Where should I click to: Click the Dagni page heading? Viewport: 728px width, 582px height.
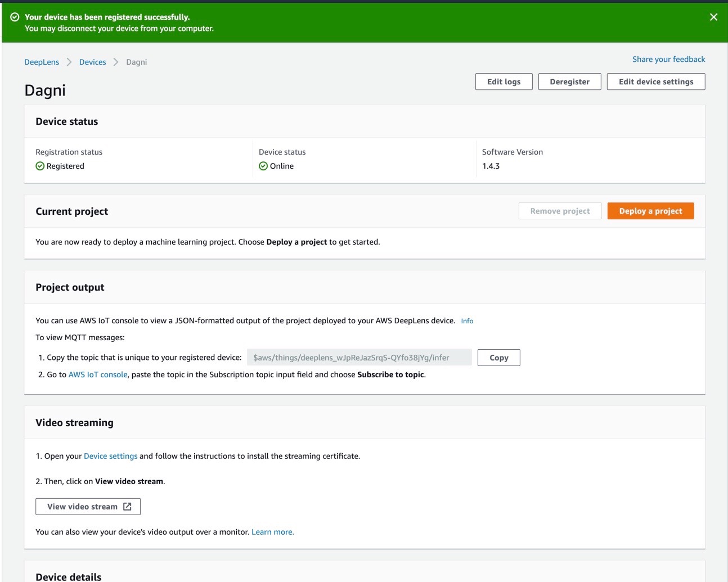coord(45,91)
